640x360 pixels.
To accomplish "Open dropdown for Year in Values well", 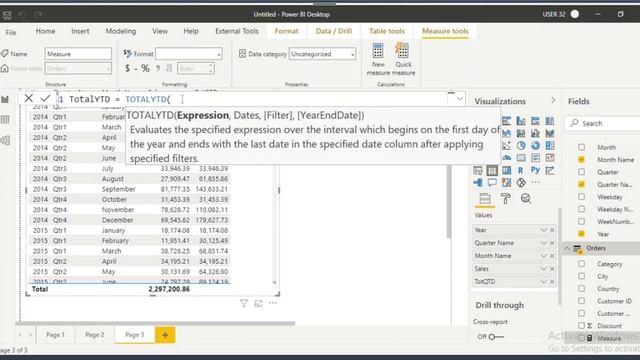I will pyautogui.click(x=543, y=230).
